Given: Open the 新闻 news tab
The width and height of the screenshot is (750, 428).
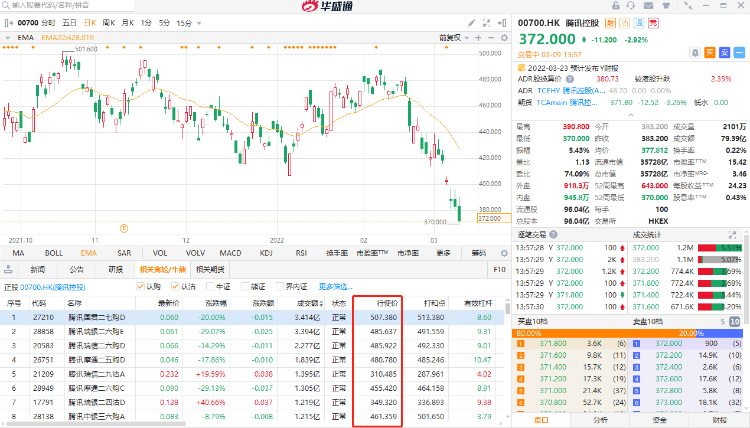Looking at the screenshot, I should coord(38,270).
